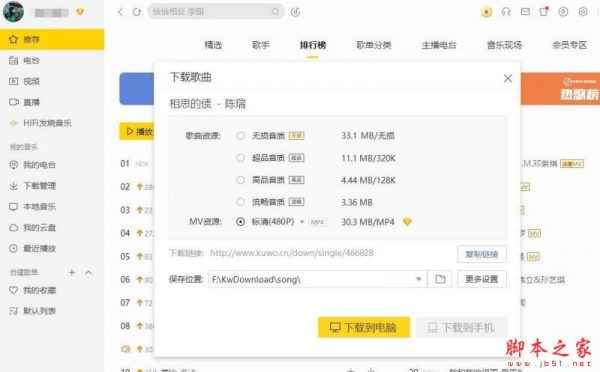Switch to the 排行榜 tab
This screenshot has height=372, width=600.
tap(313, 45)
